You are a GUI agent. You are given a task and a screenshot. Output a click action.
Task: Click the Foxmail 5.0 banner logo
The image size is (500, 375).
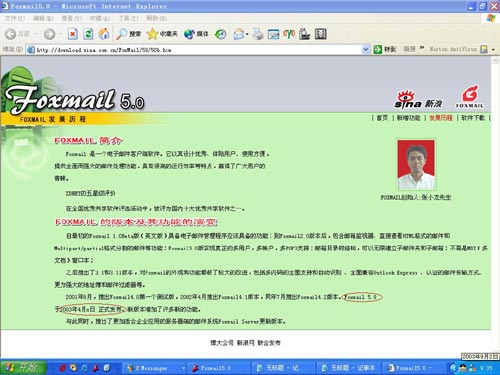point(75,99)
